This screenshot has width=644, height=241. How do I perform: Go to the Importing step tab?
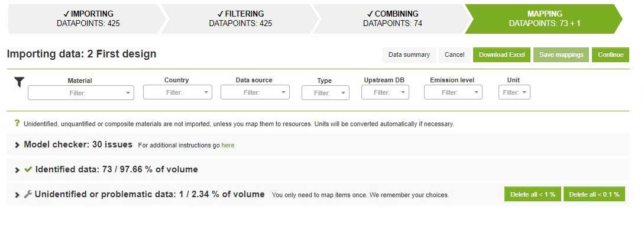88,19
